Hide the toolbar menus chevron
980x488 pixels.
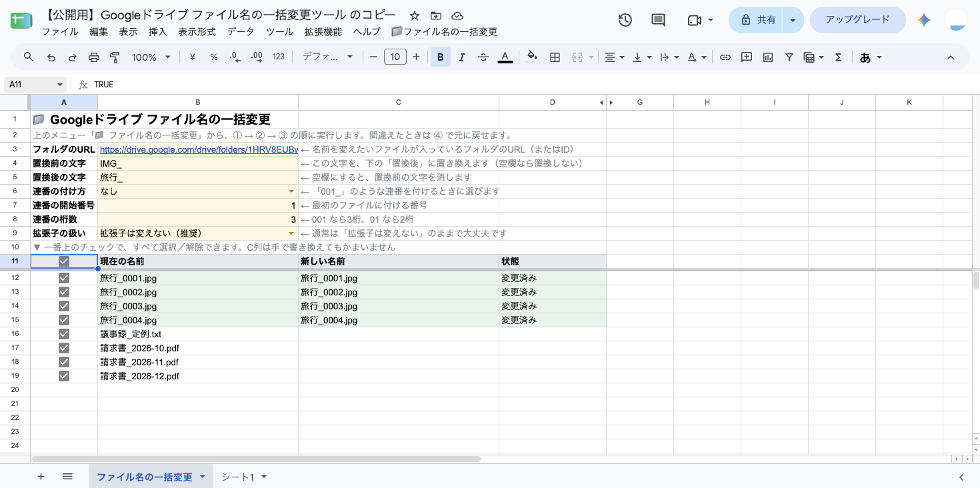click(x=951, y=57)
